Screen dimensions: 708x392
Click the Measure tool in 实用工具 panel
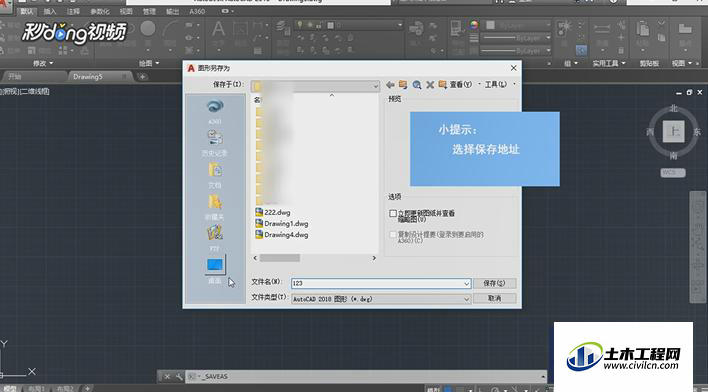(x=601, y=29)
